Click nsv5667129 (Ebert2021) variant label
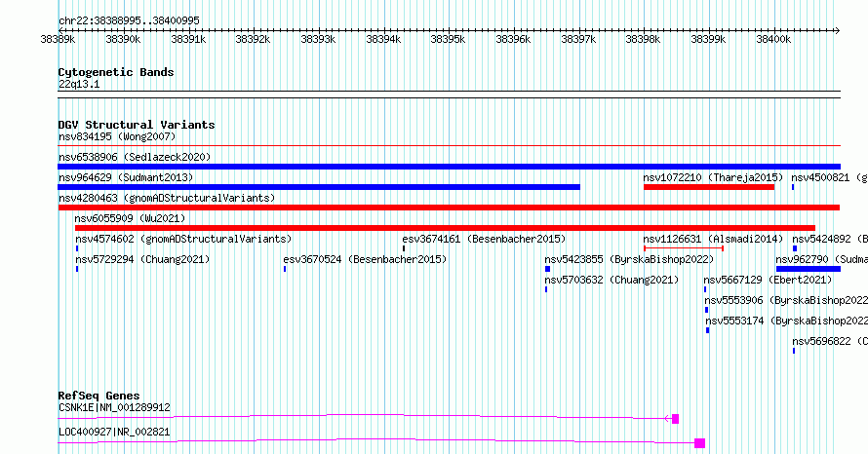The image size is (868, 454). coord(768,280)
